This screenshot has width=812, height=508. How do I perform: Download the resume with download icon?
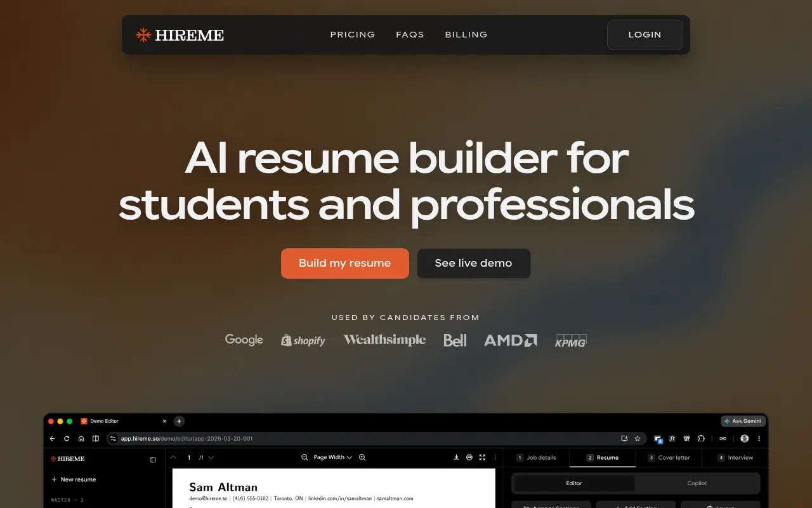(456, 457)
